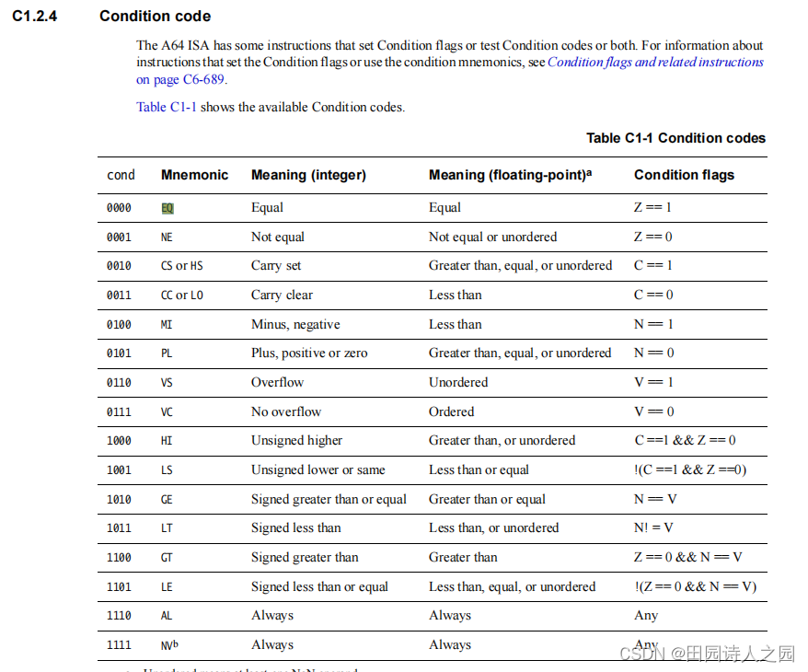This screenshot has height=672, width=808.
Task: Open the 'Table C1-1' reference link
Action: tap(166, 107)
